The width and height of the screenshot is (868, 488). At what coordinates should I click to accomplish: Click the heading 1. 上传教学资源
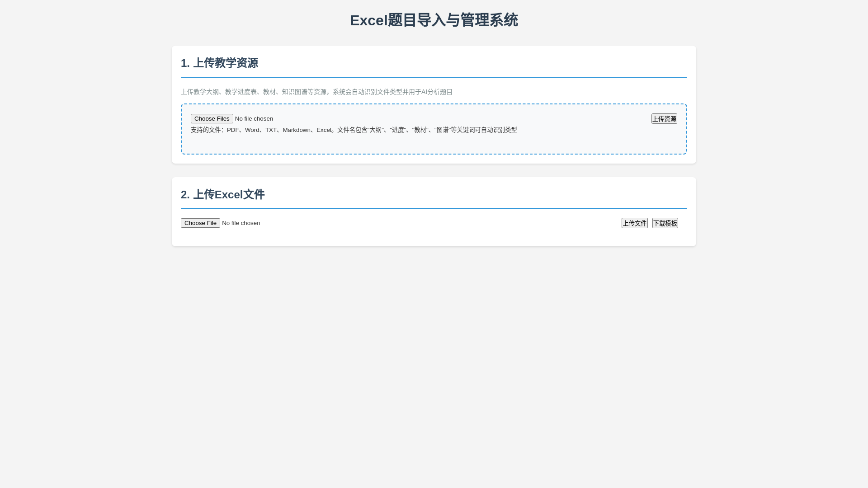coord(219,63)
